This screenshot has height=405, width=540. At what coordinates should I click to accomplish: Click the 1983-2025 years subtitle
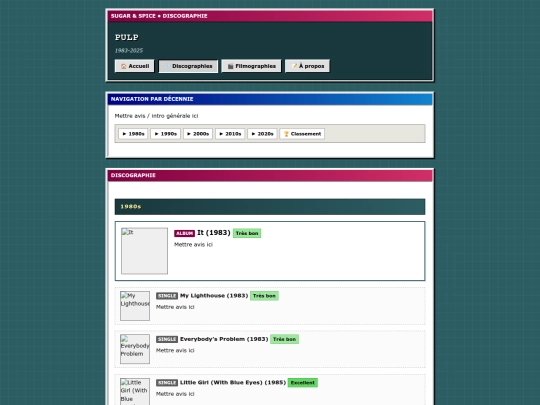(129, 50)
